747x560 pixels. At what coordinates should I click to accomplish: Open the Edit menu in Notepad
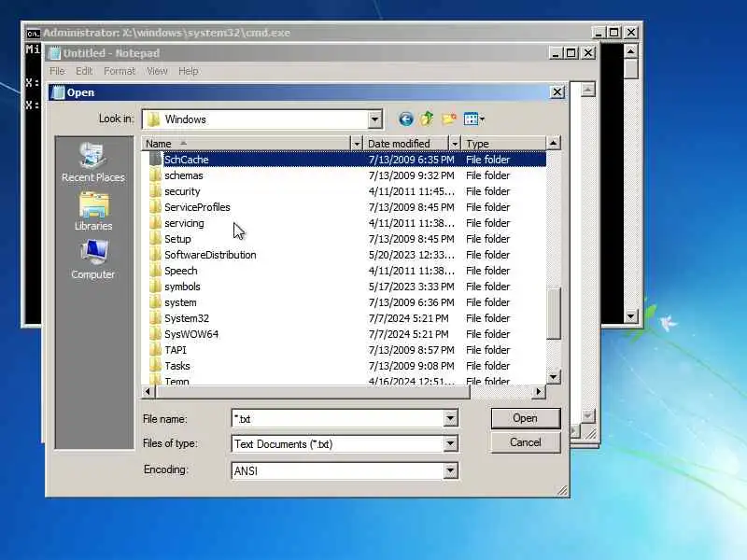pyautogui.click(x=84, y=71)
